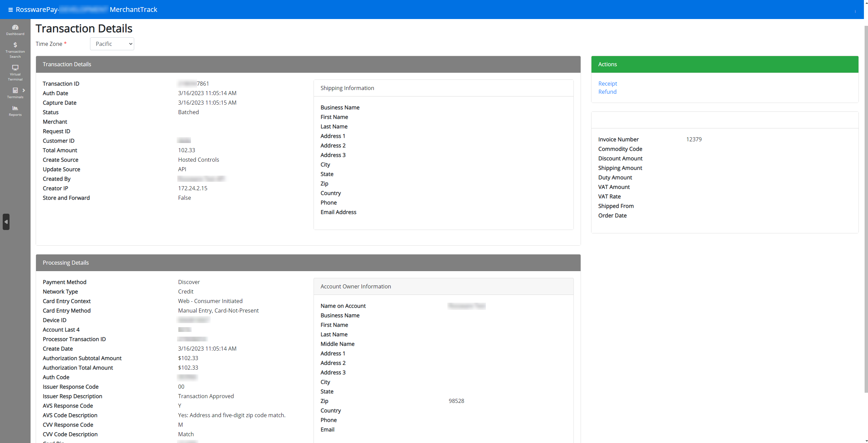Click the Account Owner Information header
The height and width of the screenshot is (443, 868).
(x=443, y=286)
